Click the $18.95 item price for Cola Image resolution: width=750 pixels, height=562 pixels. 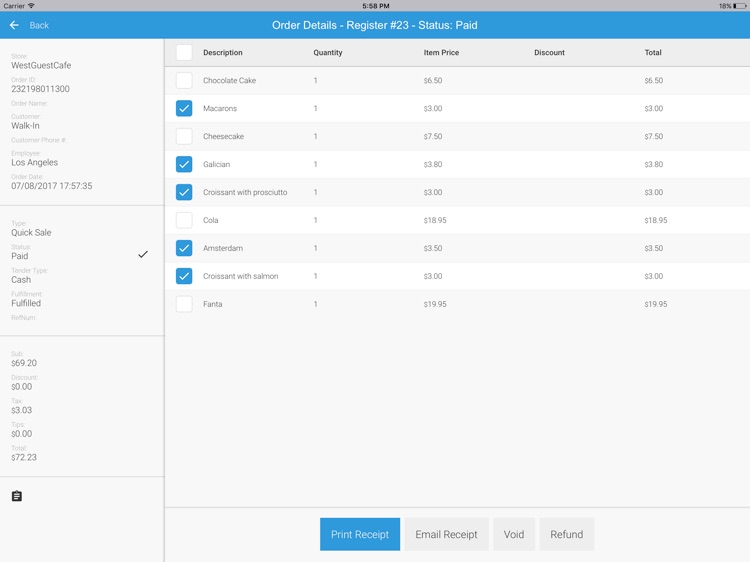(435, 220)
